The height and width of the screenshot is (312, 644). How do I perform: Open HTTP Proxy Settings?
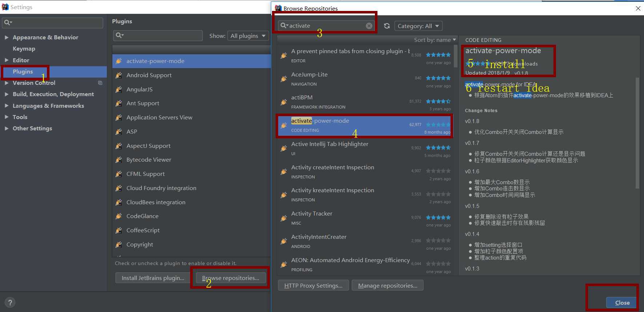point(313,286)
